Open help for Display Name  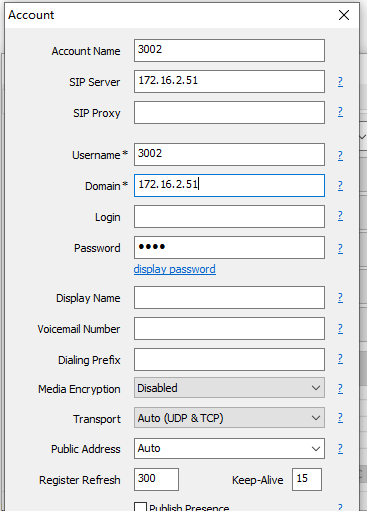(x=340, y=298)
